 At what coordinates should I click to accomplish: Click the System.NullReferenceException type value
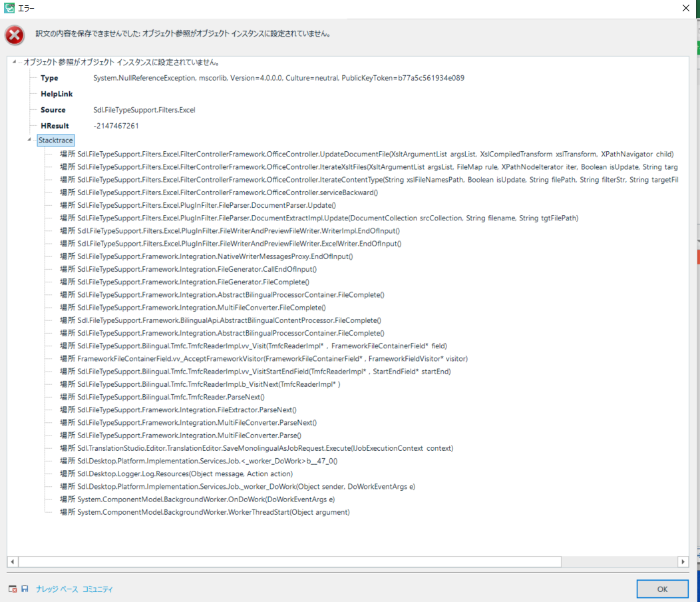click(x=279, y=78)
